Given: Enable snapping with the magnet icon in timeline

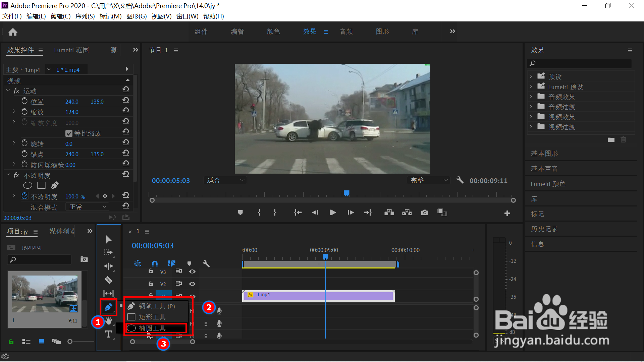Looking at the screenshot, I should (x=155, y=263).
